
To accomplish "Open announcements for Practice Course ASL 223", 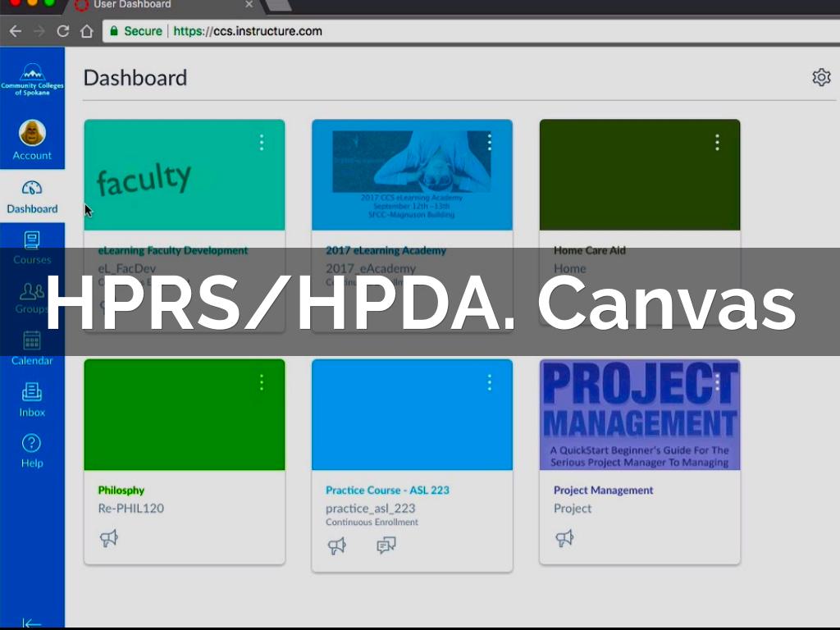I will click(337, 546).
